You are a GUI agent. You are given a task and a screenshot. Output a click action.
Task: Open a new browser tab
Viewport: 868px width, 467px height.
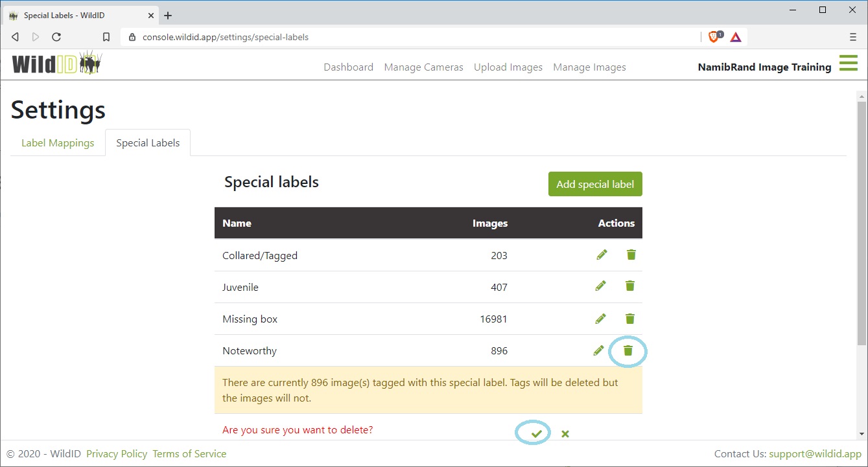click(168, 16)
